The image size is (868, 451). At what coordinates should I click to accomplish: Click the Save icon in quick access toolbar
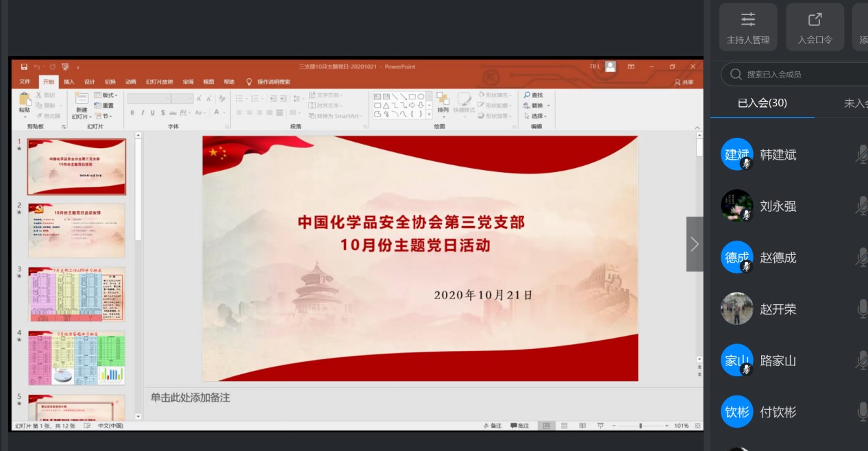point(24,66)
